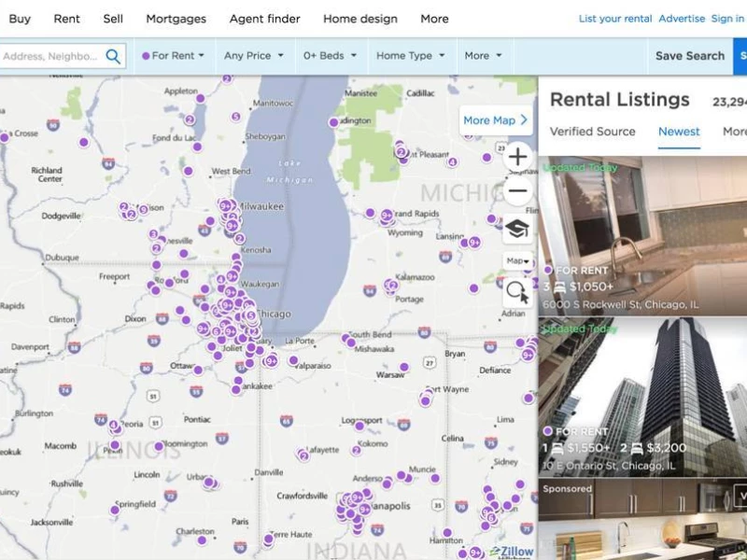The width and height of the screenshot is (747, 560).
Task: Click the Sign in link
Action: point(727,19)
